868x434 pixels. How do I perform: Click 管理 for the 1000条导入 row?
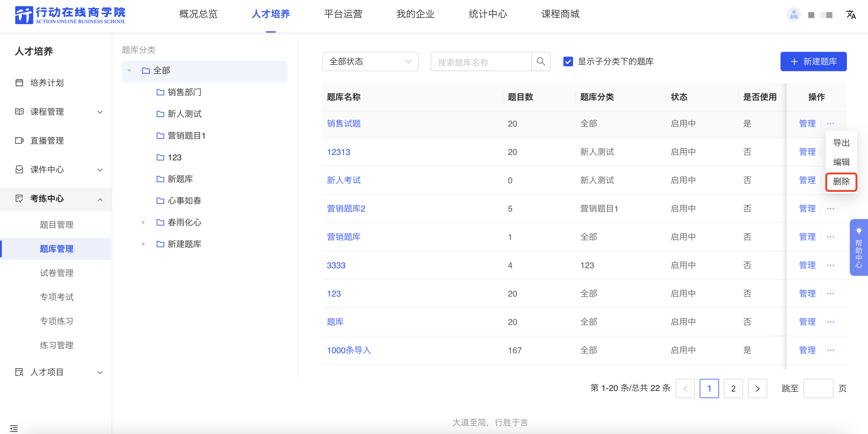coord(807,350)
